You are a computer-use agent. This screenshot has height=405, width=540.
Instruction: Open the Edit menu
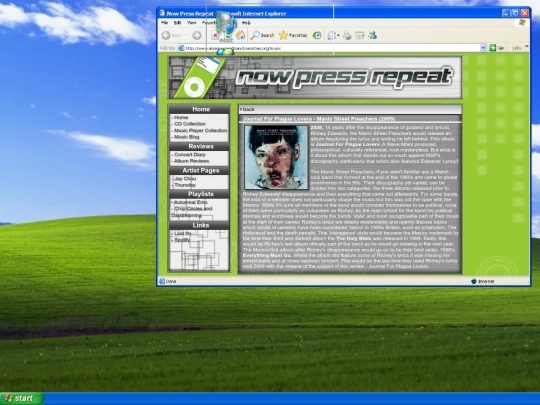pos(177,23)
